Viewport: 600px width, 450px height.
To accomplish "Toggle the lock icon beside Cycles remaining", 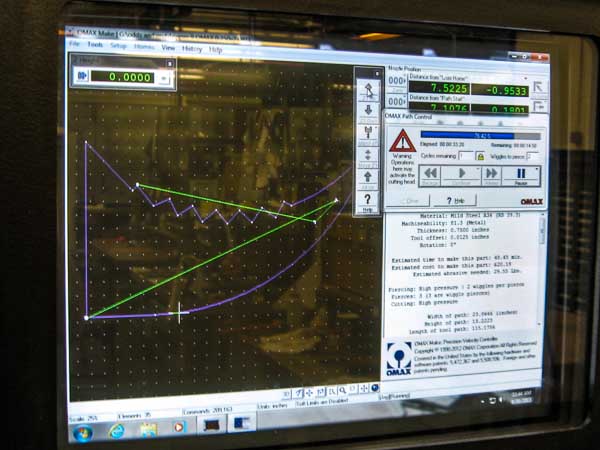I will tap(480, 156).
